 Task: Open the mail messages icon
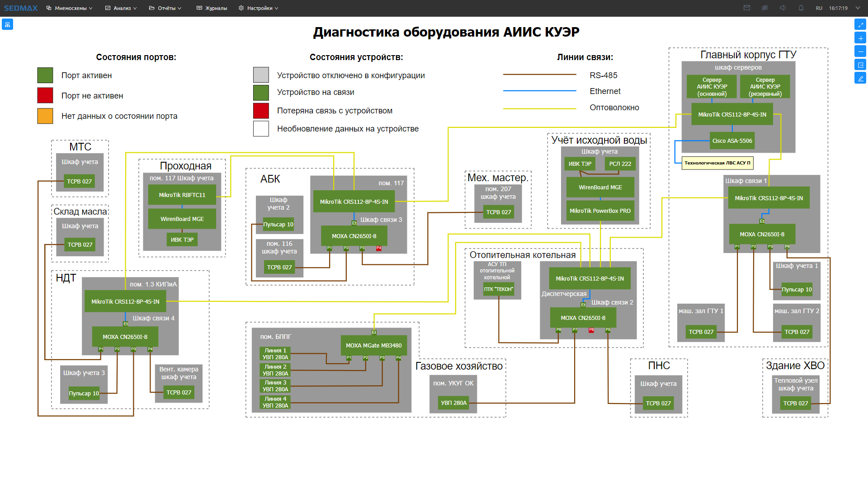coord(747,8)
